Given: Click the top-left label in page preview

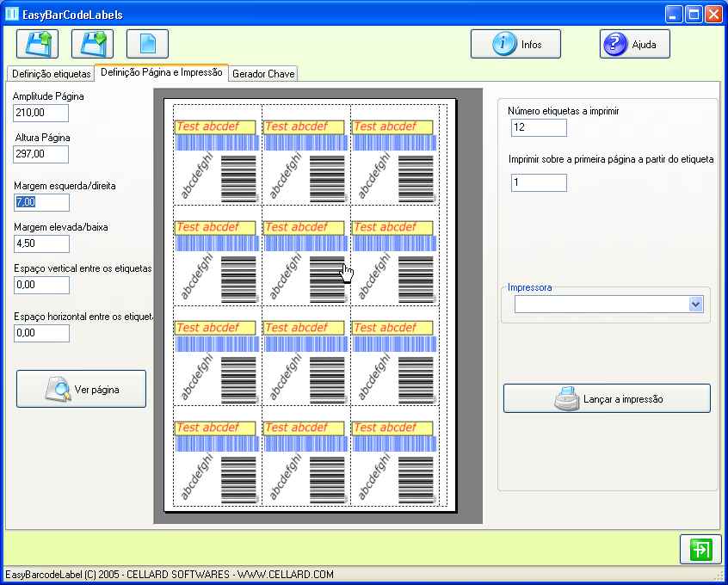Looking at the screenshot, I should click(218, 156).
